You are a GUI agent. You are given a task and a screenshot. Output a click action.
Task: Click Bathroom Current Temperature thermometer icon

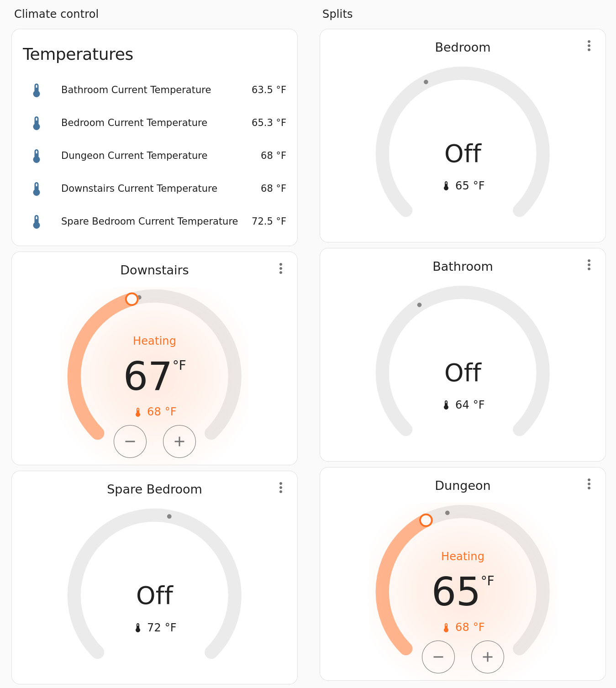37,90
